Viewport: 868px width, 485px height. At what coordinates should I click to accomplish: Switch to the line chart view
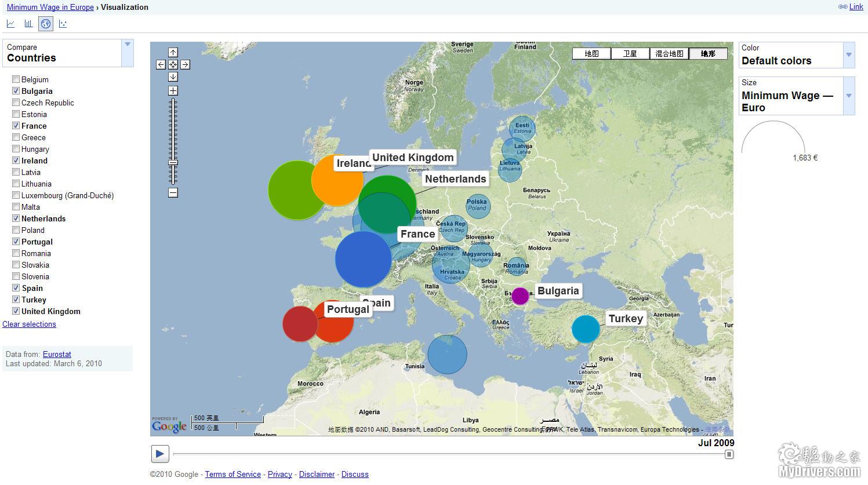pos(10,24)
